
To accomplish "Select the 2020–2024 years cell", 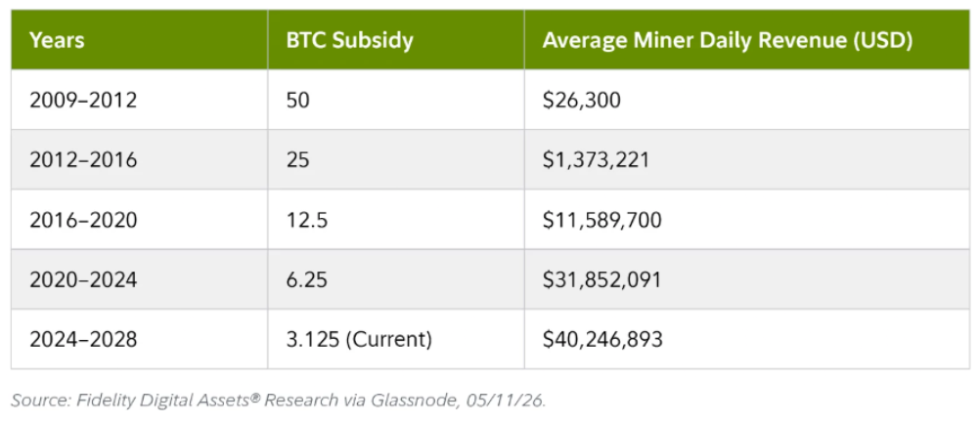I will click(140, 279).
